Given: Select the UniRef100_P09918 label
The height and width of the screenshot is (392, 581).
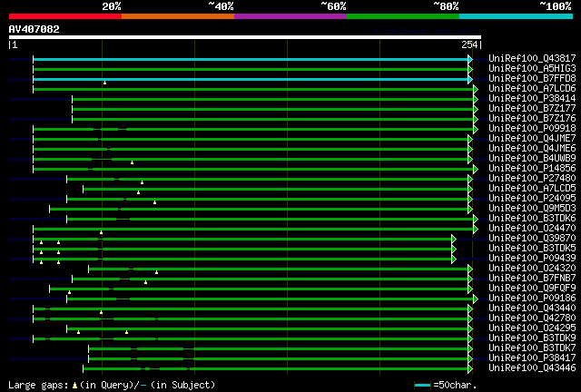Looking at the screenshot, I should coord(532,128).
